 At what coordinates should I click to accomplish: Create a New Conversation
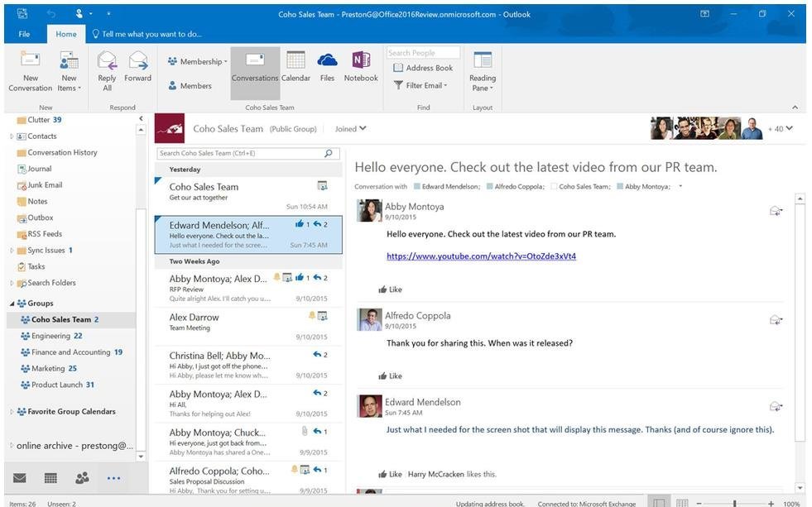click(x=30, y=70)
